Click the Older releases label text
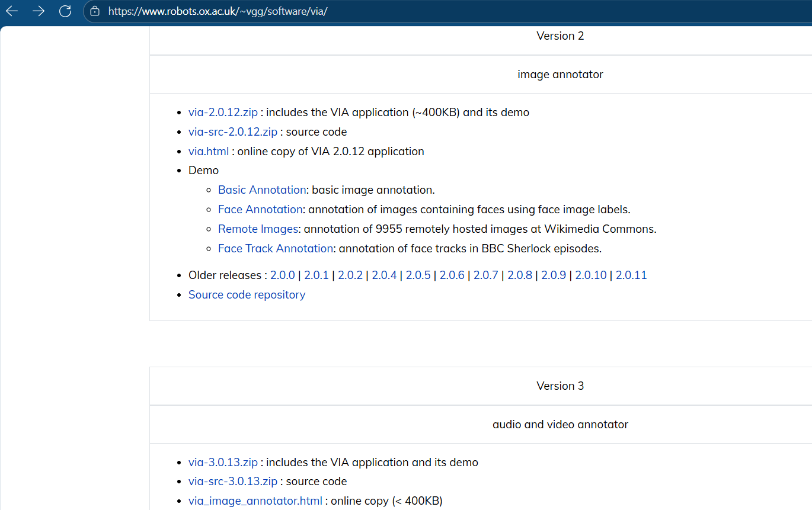Image resolution: width=812 pixels, height=510 pixels. [x=224, y=275]
